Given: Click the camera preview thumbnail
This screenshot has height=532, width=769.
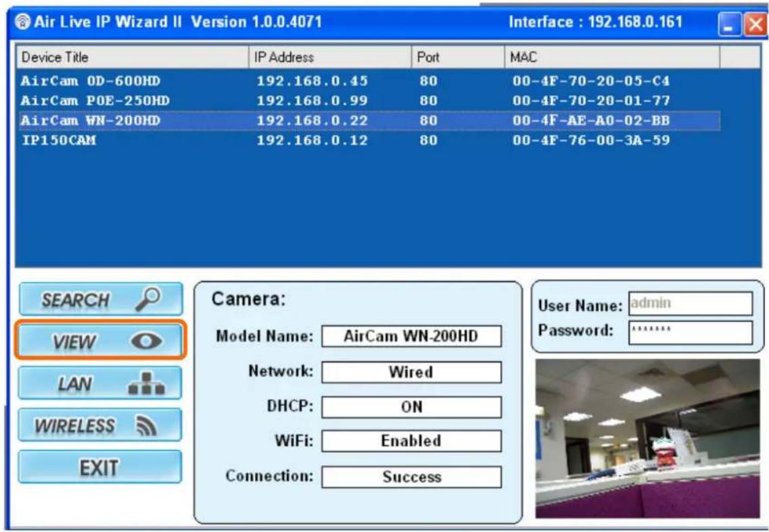Looking at the screenshot, I should pyautogui.click(x=647, y=438).
